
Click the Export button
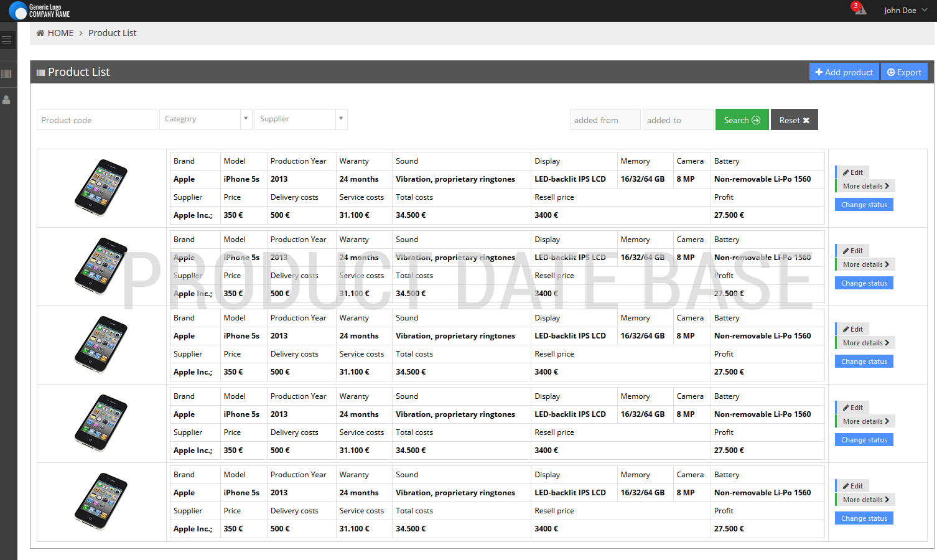point(904,72)
